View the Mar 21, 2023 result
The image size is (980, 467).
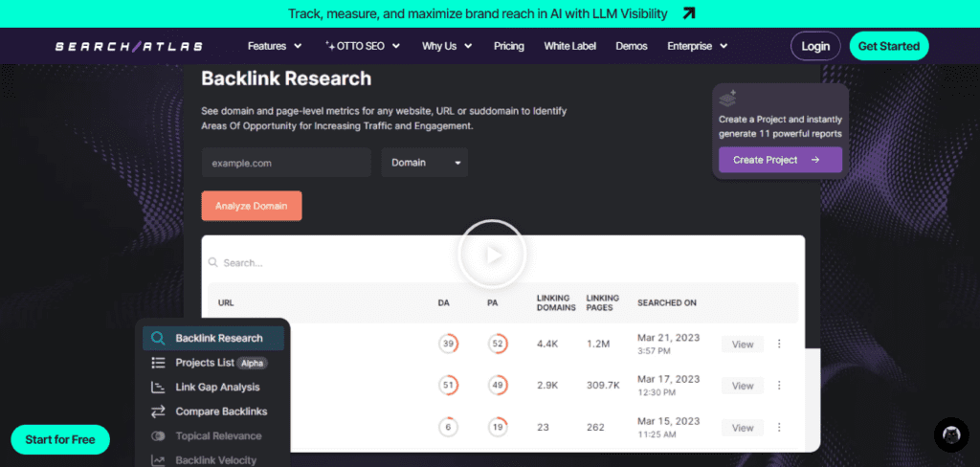coord(743,344)
